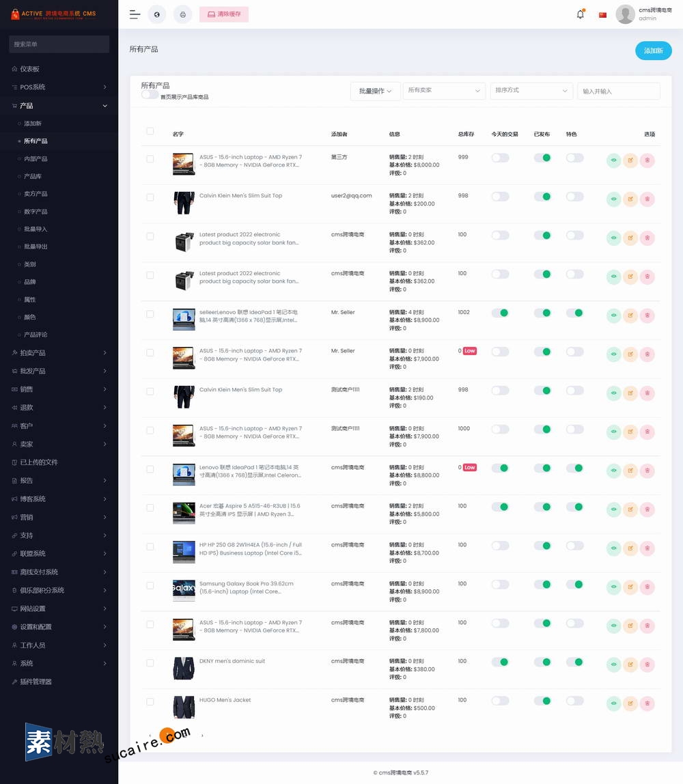View the HUGO Men's Jacket product
This screenshot has height=784, width=683.
(x=613, y=703)
